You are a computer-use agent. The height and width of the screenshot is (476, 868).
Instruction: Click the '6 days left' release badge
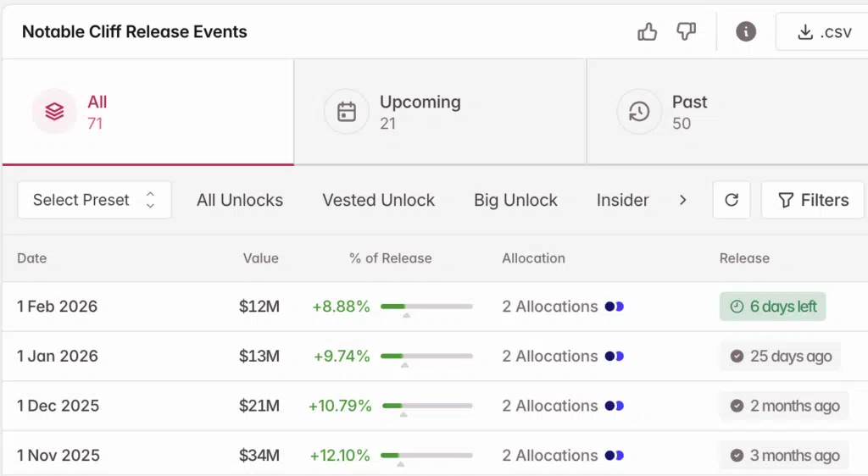point(772,307)
